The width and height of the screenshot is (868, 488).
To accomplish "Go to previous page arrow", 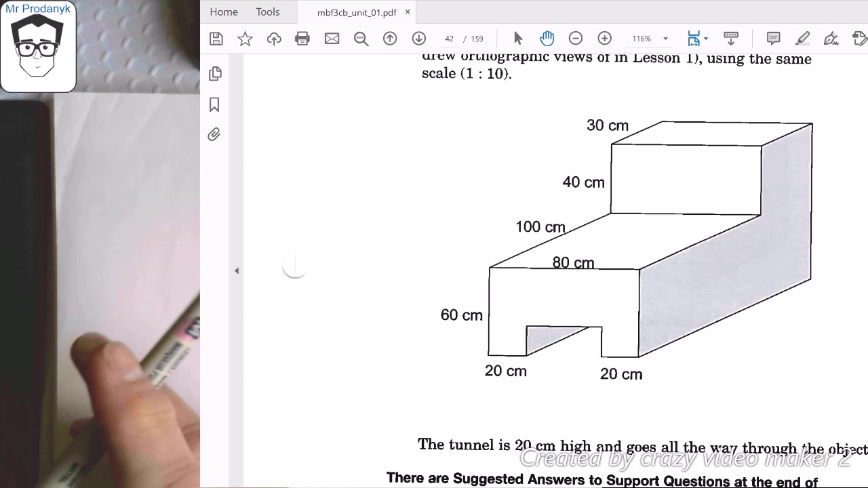I will click(x=390, y=39).
